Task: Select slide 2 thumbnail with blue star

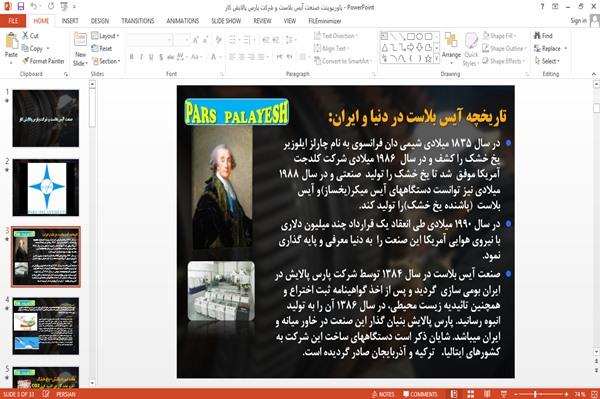Action: click(46, 187)
